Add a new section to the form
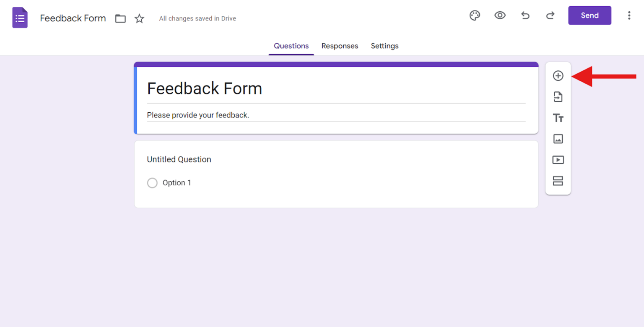Image resolution: width=644 pixels, height=327 pixels. click(558, 181)
